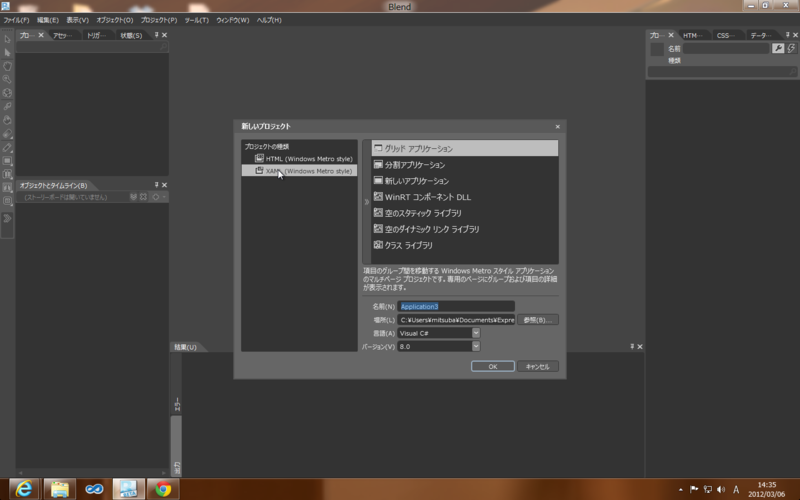Viewport: 800px width, 500px height.
Task: Switch to the 状態(S) tab
Action: coord(131,35)
